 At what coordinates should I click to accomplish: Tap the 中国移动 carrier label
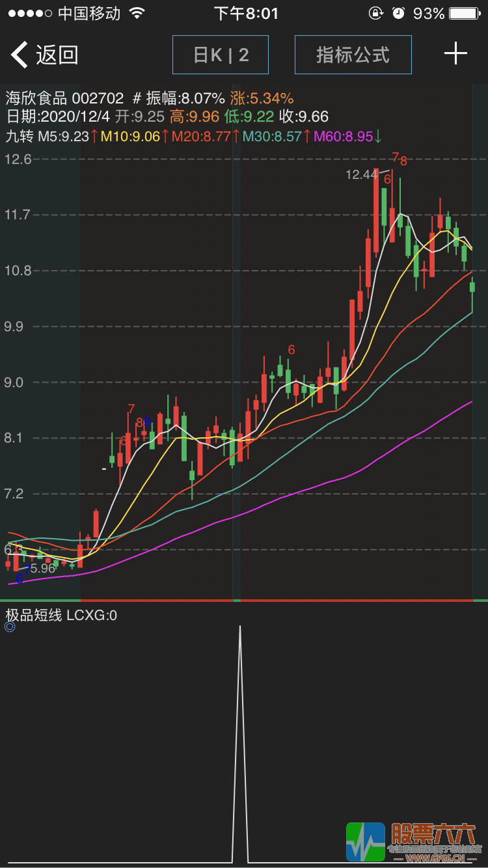click(x=89, y=14)
